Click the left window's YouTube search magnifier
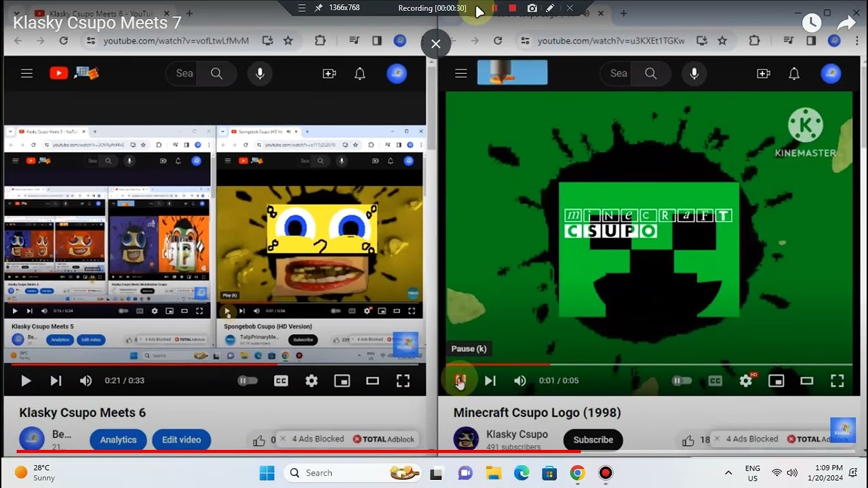868x488 pixels. (217, 73)
